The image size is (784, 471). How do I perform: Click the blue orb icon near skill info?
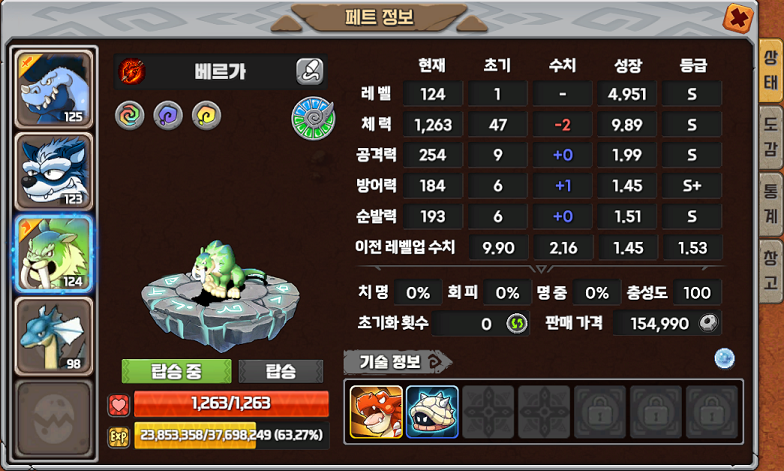pyautogui.click(x=724, y=358)
